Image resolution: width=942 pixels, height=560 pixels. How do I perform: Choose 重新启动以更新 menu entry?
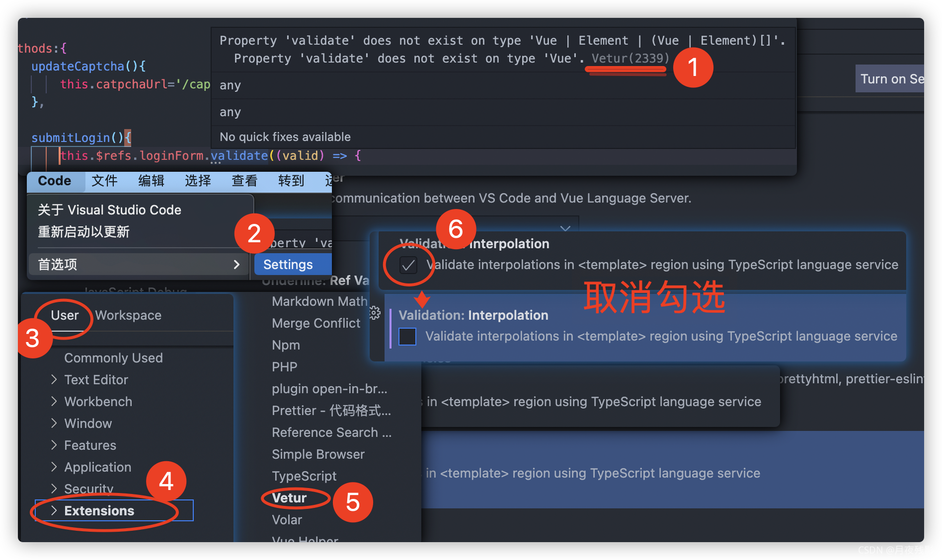pyautogui.click(x=83, y=232)
